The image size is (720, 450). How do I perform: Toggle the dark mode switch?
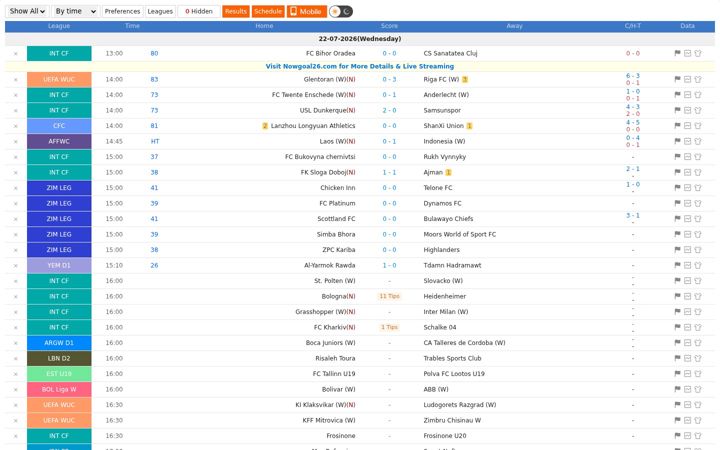(341, 11)
